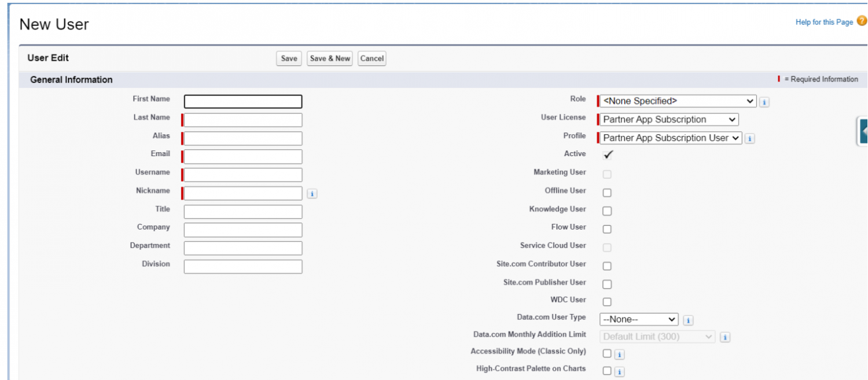The image size is (868, 380).
Task: Open the Role dropdown
Action: [678, 101]
